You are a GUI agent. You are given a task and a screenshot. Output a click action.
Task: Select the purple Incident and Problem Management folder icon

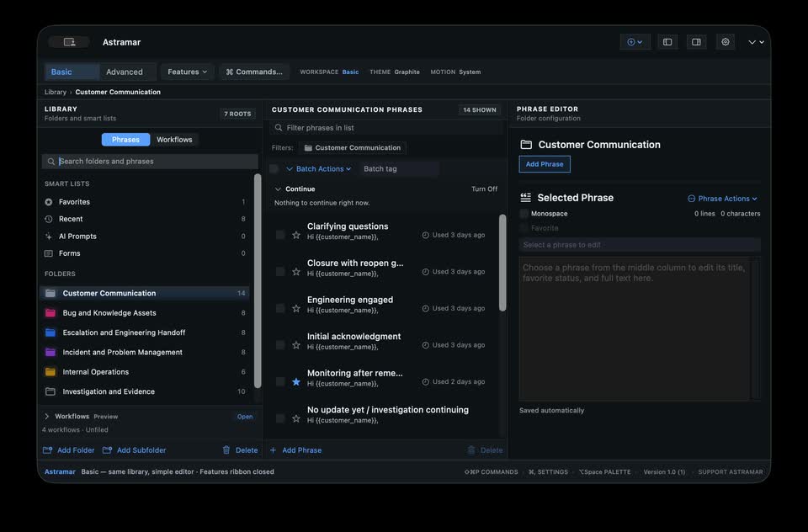50,352
